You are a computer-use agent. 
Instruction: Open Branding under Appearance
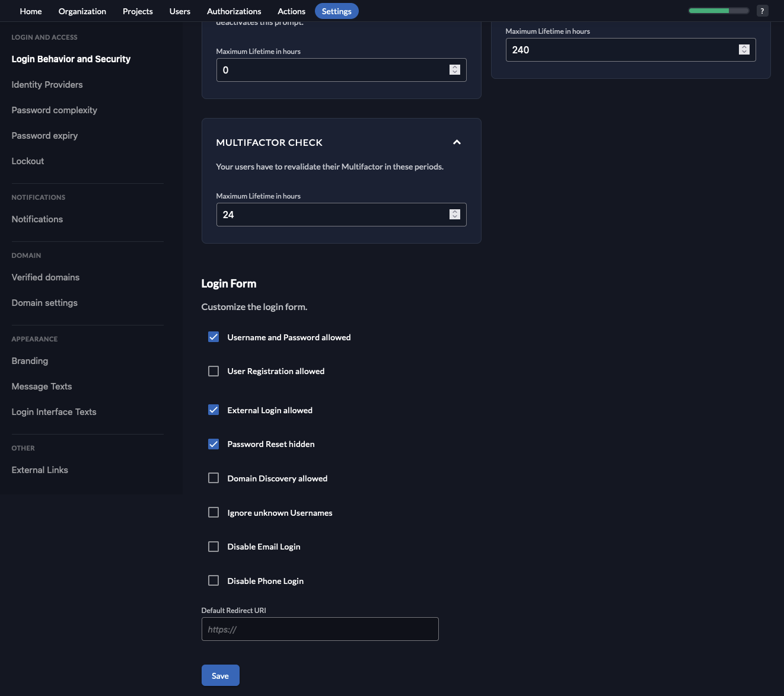pos(30,360)
